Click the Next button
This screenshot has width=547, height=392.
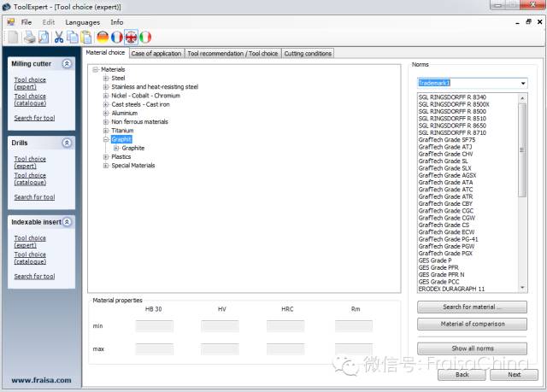point(514,375)
